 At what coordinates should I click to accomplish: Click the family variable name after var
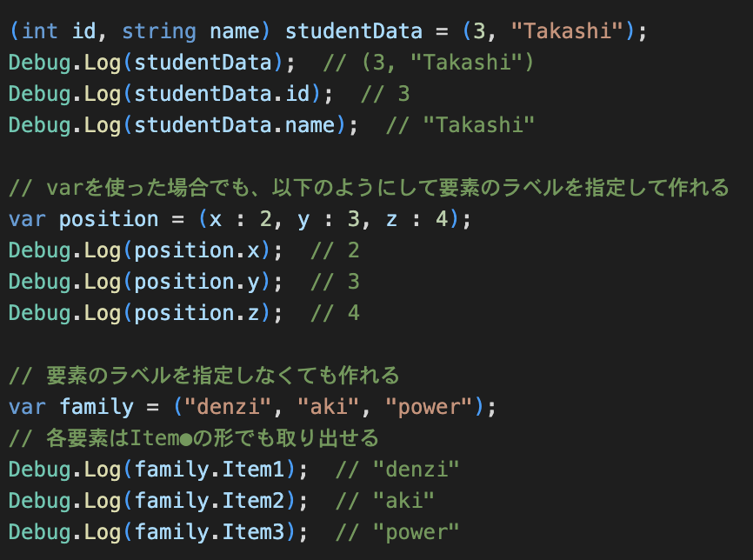97,407
